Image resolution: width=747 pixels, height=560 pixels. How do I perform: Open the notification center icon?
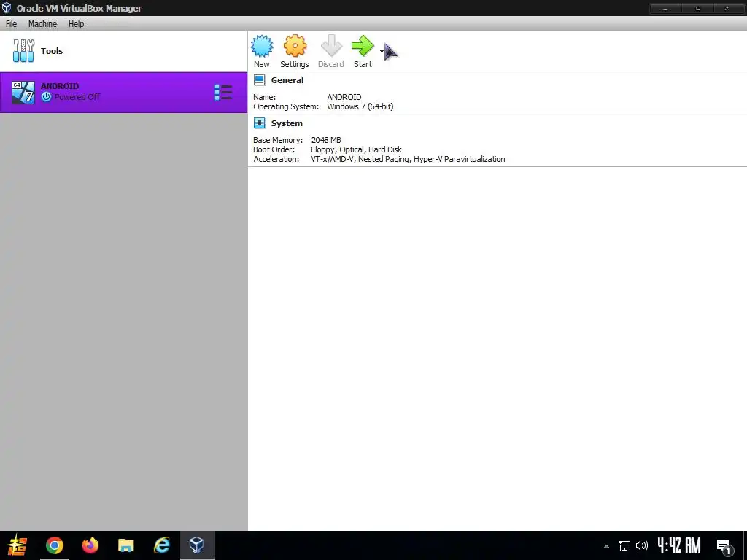coord(724,546)
